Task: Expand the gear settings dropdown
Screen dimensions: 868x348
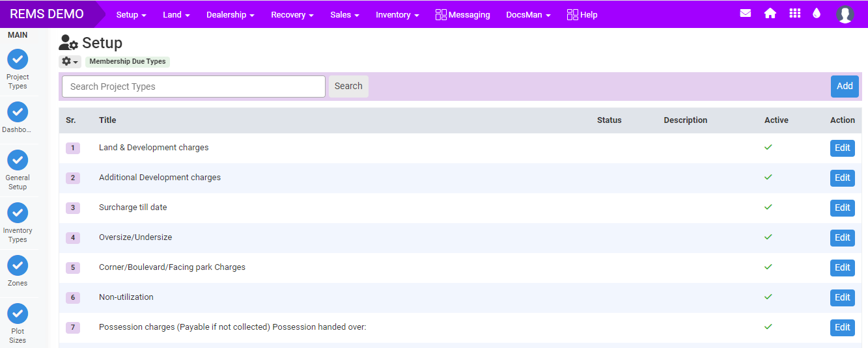Action: (70, 62)
